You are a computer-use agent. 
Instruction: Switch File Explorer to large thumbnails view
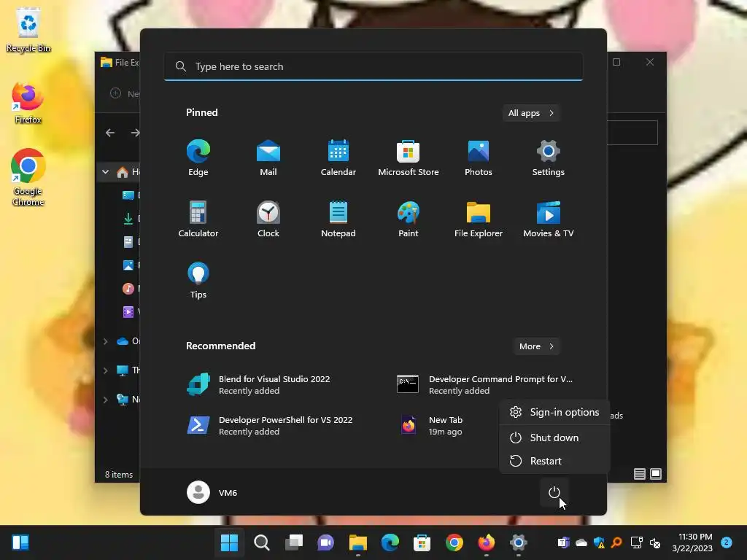click(656, 474)
